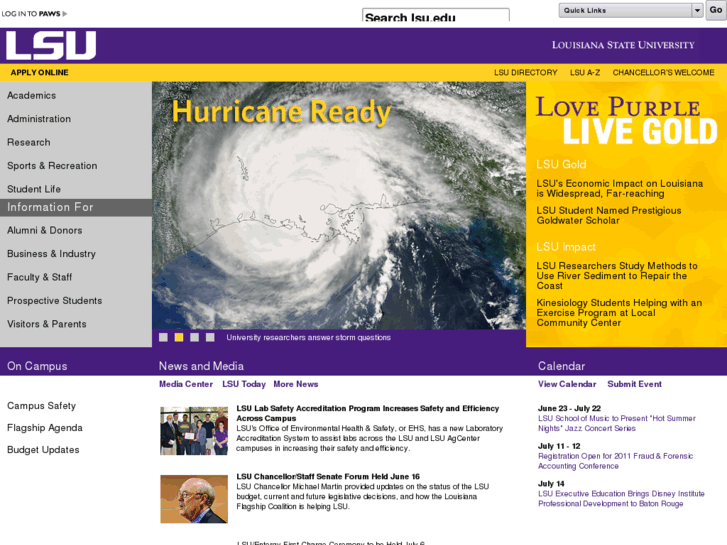Open Alumni & Donors
This screenshot has width=727, height=545.
pos(45,231)
